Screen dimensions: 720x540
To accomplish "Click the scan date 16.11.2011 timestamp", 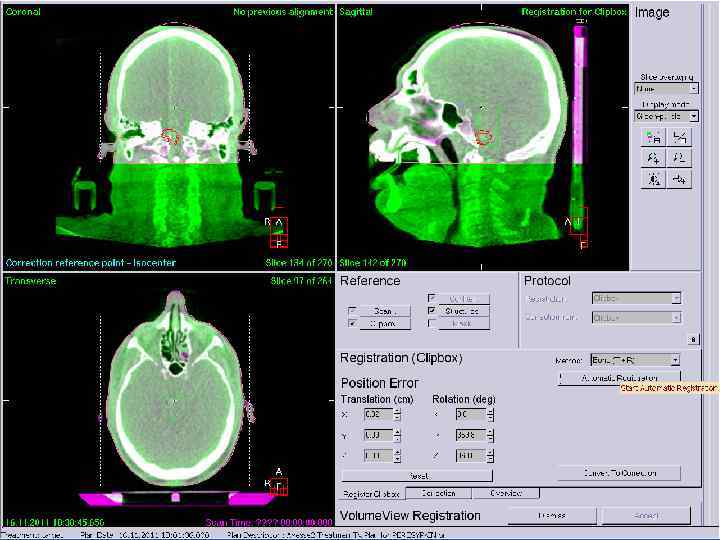I will tap(55, 523).
